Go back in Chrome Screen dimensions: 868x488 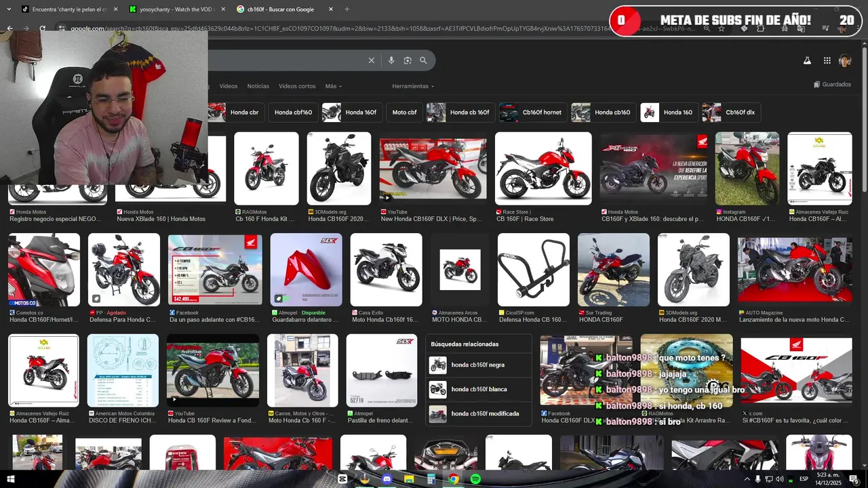[9, 28]
